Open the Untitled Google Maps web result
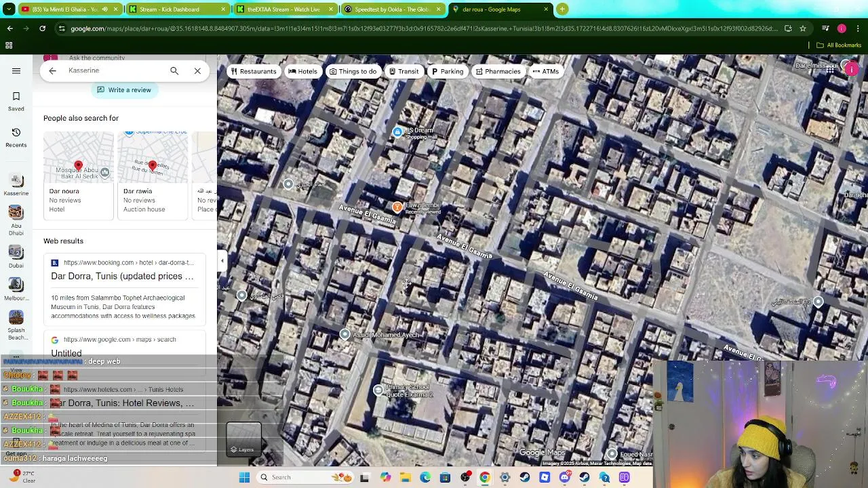Viewport: 868px width, 488px height. pyautogui.click(x=66, y=352)
